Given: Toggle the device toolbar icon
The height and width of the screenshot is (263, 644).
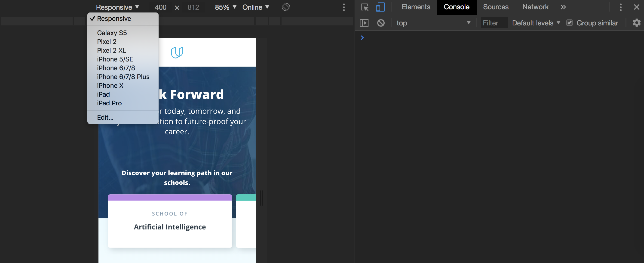Looking at the screenshot, I should pyautogui.click(x=380, y=7).
